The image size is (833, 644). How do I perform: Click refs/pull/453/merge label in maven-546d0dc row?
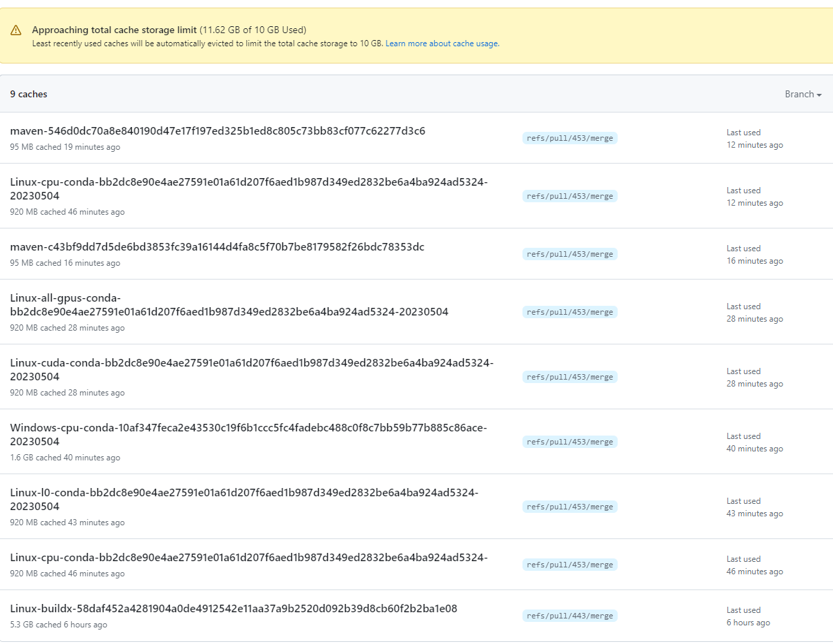pos(570,138)
